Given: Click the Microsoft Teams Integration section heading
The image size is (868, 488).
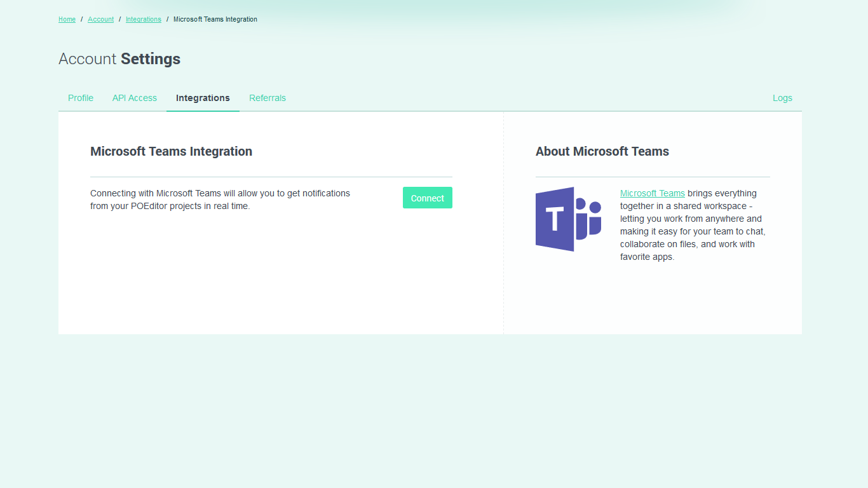Looking at the screenshot, I should pyautogui.click(x=171, y=151).
